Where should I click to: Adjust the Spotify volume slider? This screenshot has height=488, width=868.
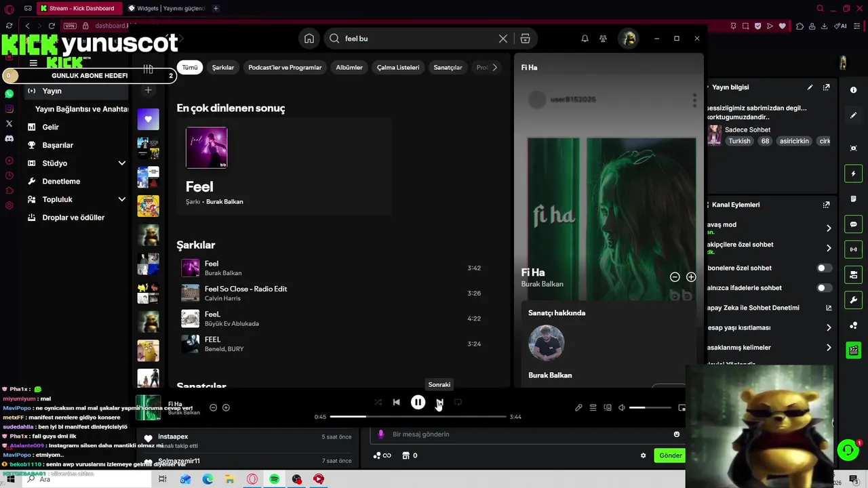click(x=650, y=407)
